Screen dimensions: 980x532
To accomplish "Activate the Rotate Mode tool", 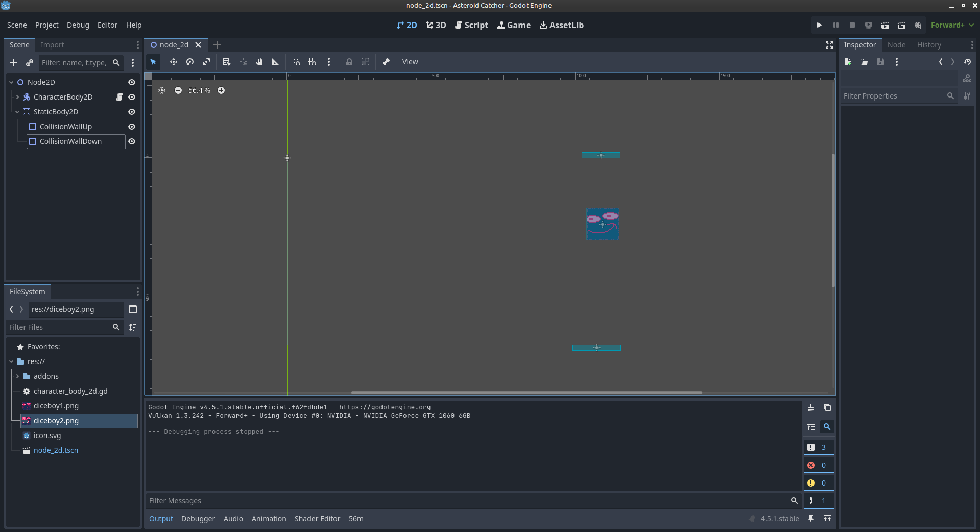I will coord(190,62).
